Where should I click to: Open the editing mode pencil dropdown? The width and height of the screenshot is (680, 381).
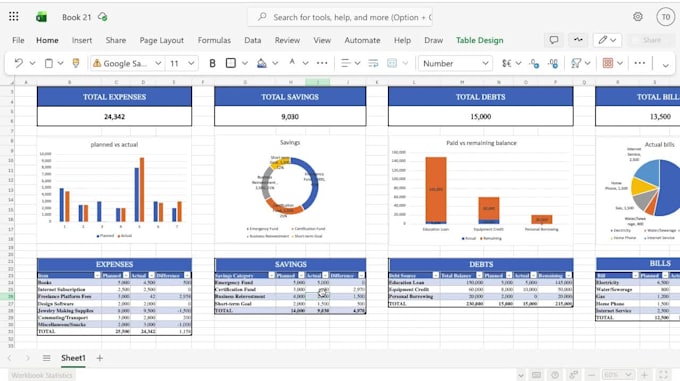tap(607, 40)
